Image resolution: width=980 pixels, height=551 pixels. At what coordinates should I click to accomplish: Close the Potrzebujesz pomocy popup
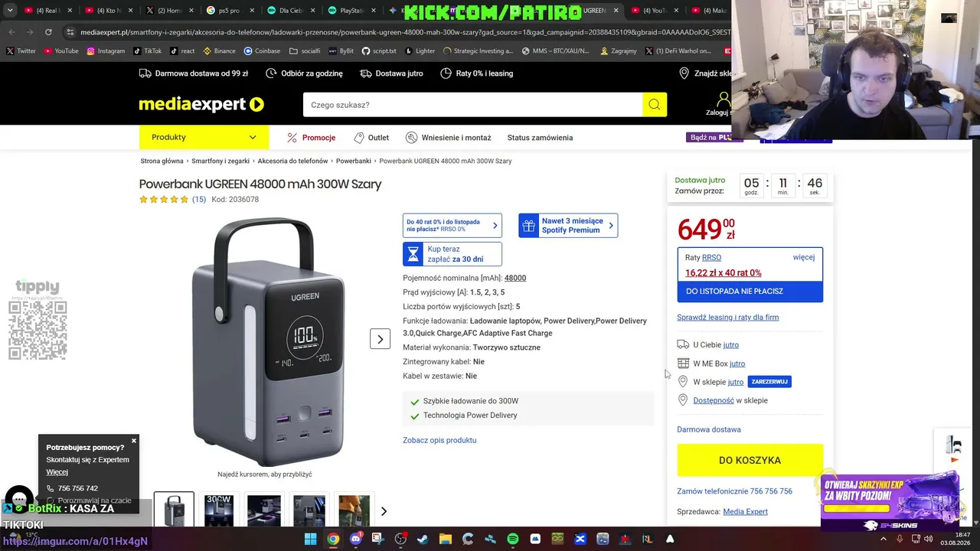pyautogui.click(x=134, y=441)
